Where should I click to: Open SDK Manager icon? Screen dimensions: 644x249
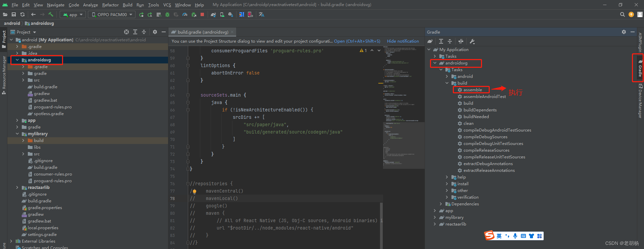pos(230,14)
